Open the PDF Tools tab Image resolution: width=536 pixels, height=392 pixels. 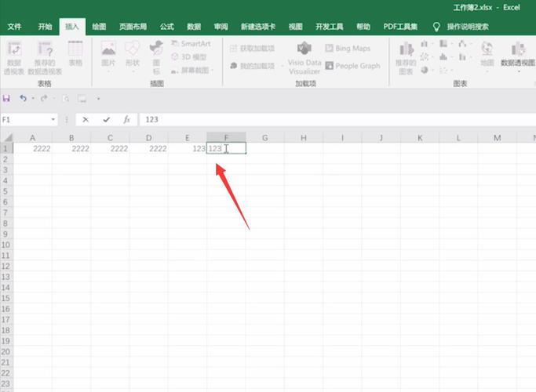pos(400,27)
